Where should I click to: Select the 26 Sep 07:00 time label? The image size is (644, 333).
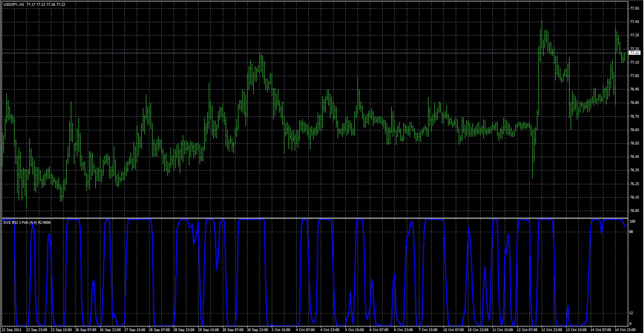click(86, 330)
